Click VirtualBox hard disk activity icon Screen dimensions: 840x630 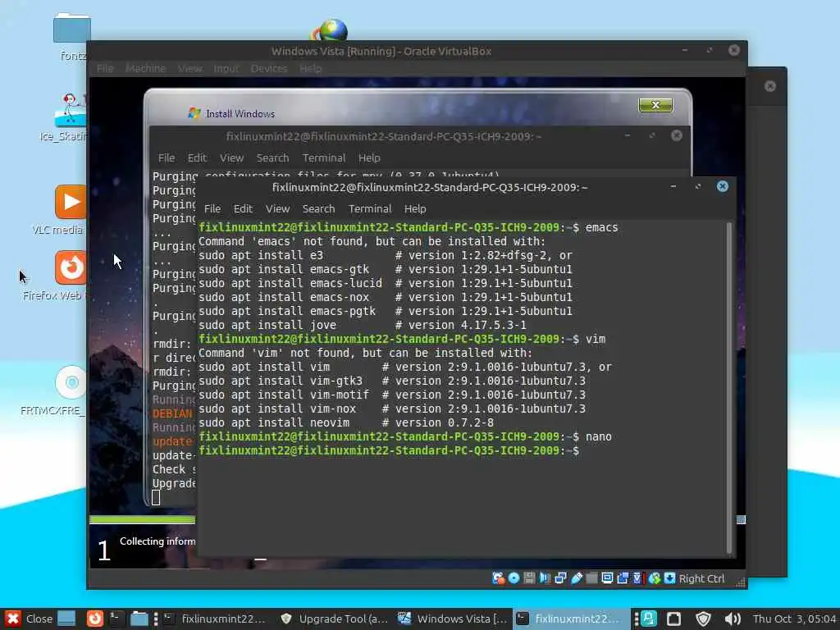point(498,578)
